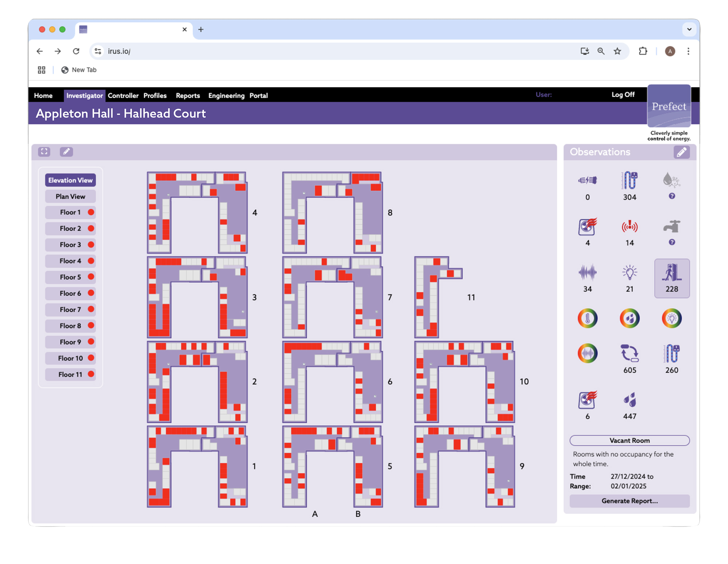Click the floor plan edit pencil icon
728x564 pixels.
click(x=66, y=152)
